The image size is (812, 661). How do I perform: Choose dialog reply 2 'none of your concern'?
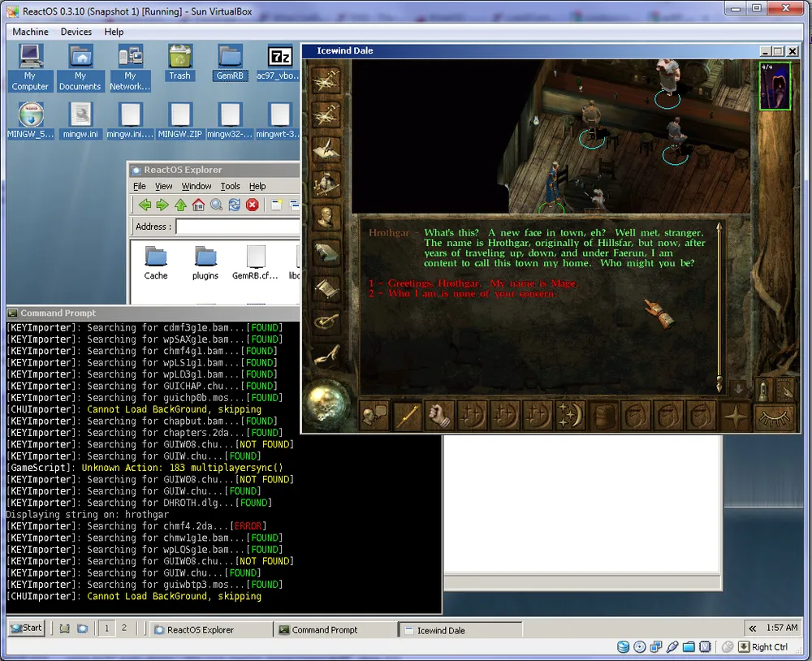[x=463, y=294]
